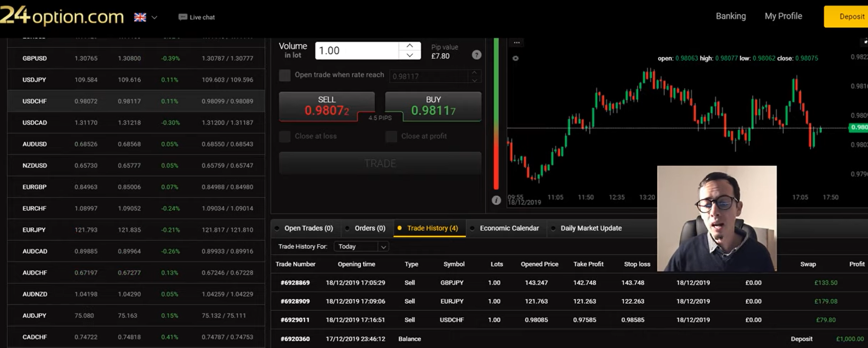The height and width of the screenshot is (348, 868).
Task: Enable Close at profit checkbox
Action: (x=391, y=136)
